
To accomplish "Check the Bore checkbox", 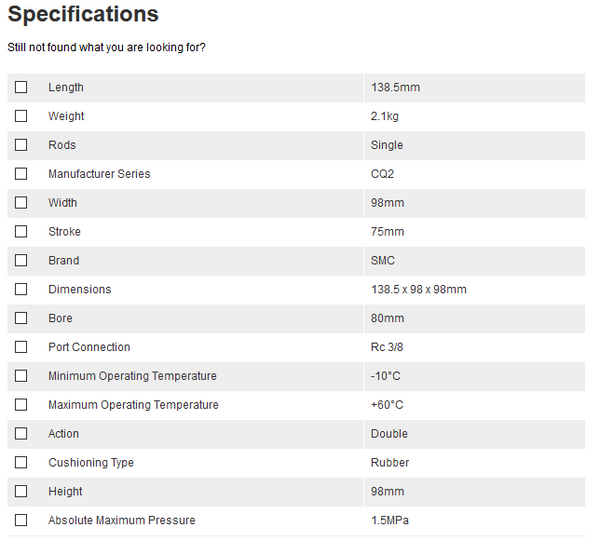I will coord(21,319).
